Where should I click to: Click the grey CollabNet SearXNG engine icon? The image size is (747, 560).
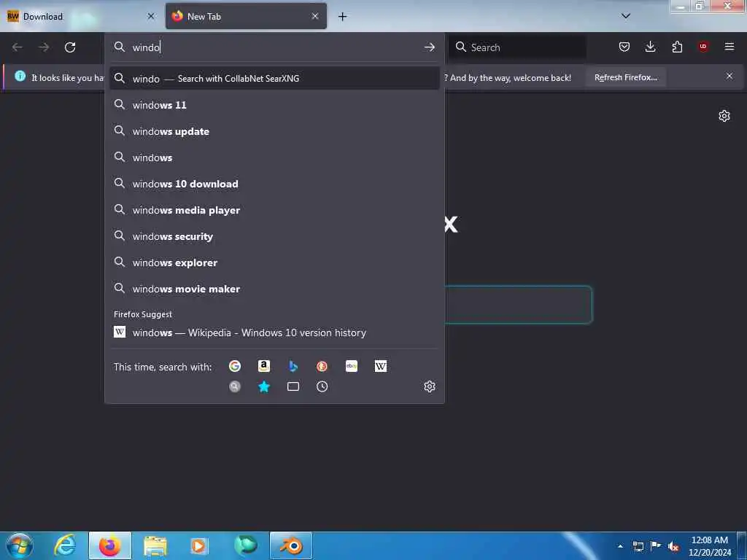234,386
